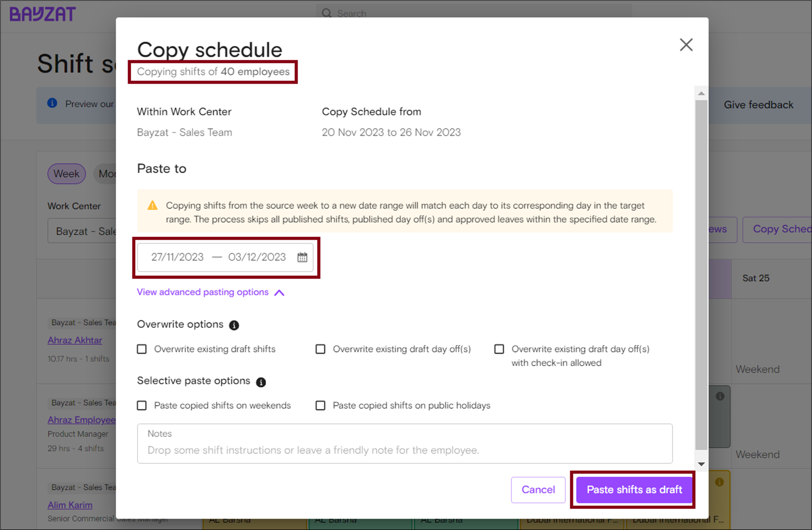Click the orange shift card info icon
Screen dimensions: 812x530
coord(720,482)
